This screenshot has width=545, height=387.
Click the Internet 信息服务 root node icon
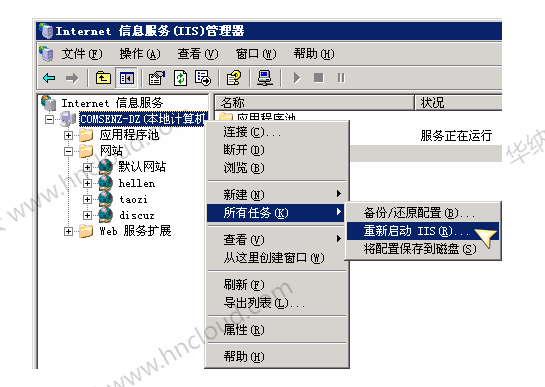pyautogui.click(x=48, y=103)
